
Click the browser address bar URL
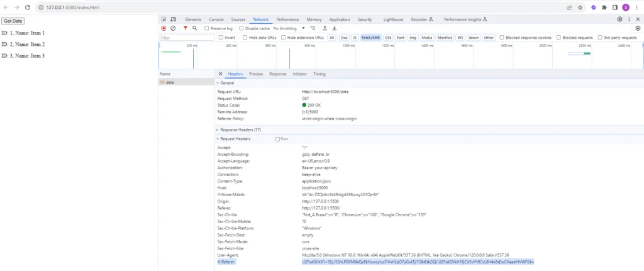click(x=73, y=8)
